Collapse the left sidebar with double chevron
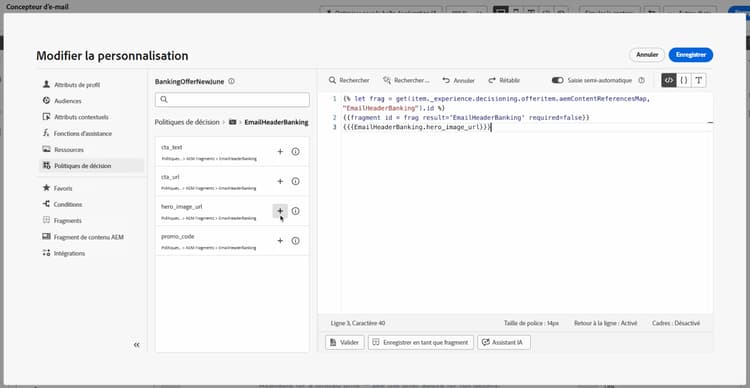Image resolution: width=750 pixels, height=388 pixels. tap(137, 344)
